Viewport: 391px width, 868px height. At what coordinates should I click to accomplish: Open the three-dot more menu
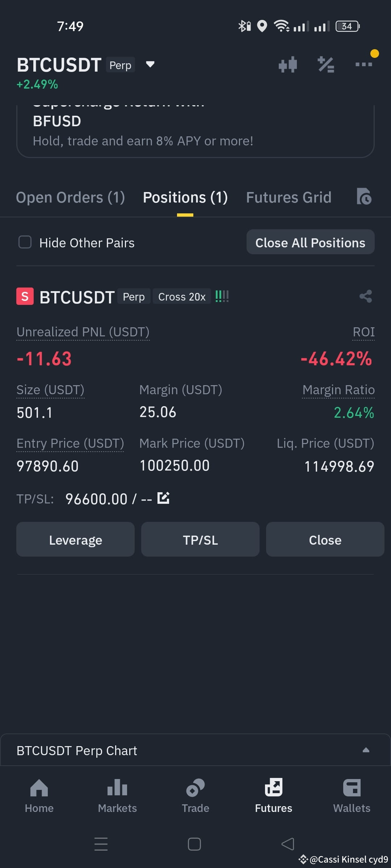364,64
